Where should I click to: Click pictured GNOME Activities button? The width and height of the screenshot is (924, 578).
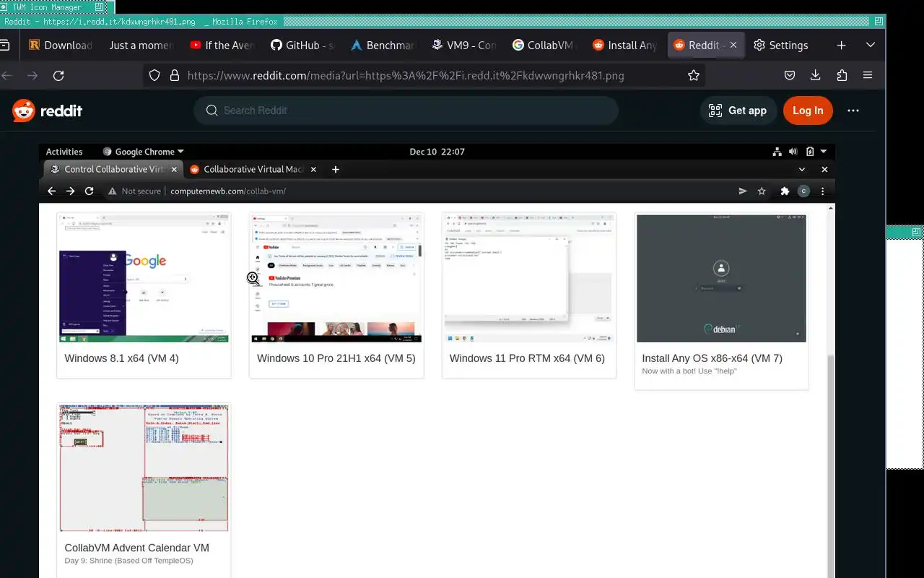pyautogui.click(x=64, y=152)
